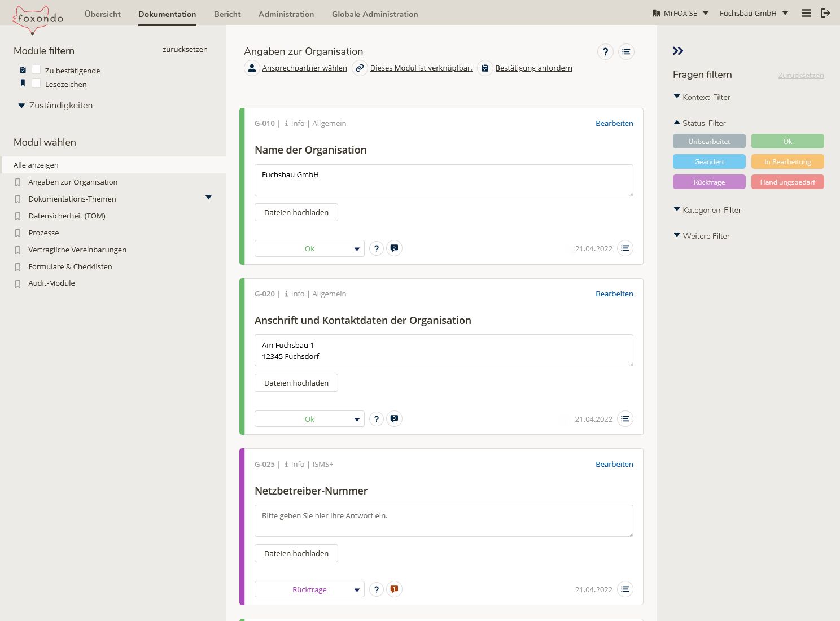Select the Dokumentation tab
Image resolution: width=840 pixels, height=621 pixels.
(167, 14)
